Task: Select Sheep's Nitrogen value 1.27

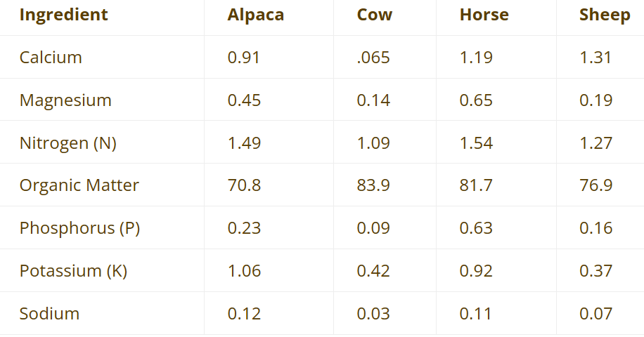Action: pyautogui.click(x=595, y=143)
